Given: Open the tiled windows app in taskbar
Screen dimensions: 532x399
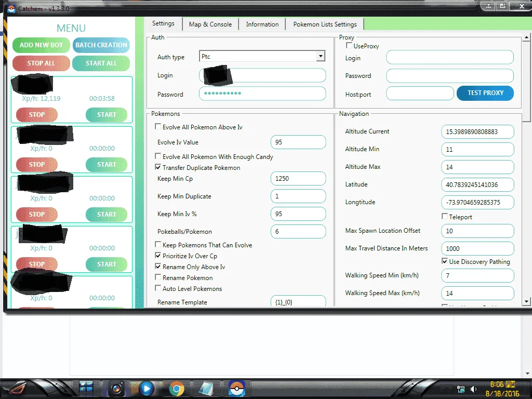Looking at the screenshot, I should pyautogui.click(x=86, y=389).
